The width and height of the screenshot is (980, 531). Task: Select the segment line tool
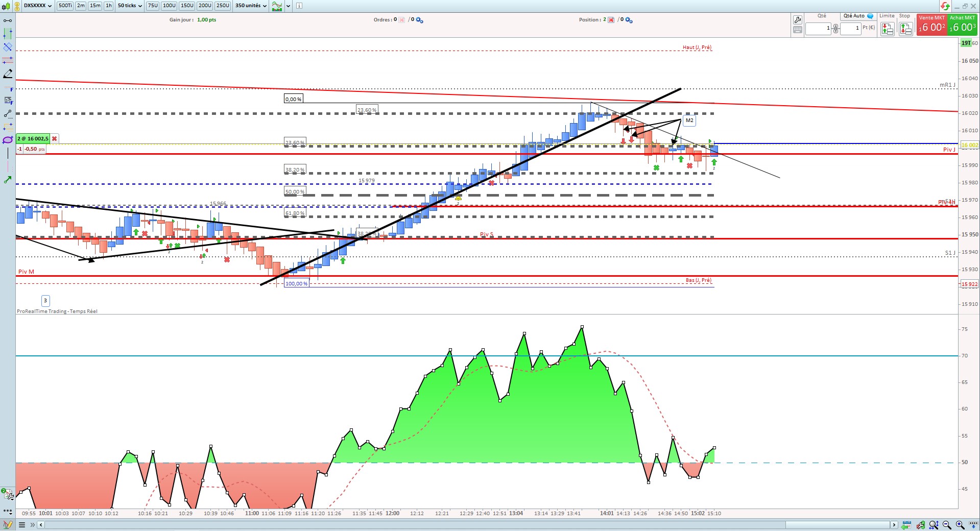pyautogui.click(x=8, y=113)
